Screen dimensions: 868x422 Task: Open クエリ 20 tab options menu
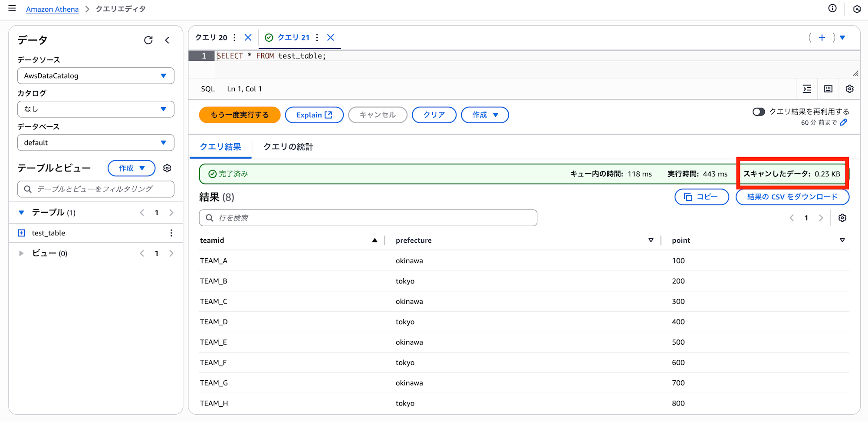[234, 37]
